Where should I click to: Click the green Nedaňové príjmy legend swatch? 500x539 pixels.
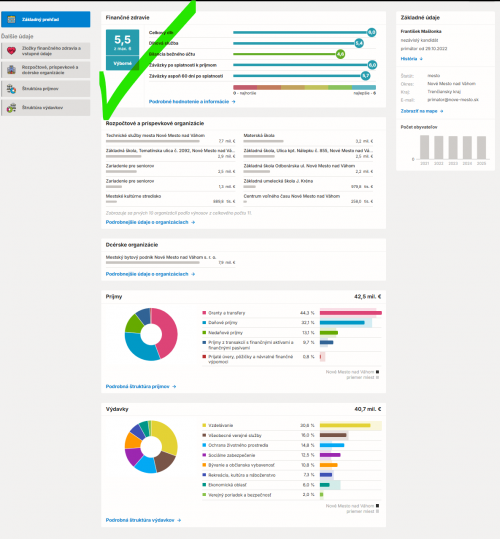point(204,332)
